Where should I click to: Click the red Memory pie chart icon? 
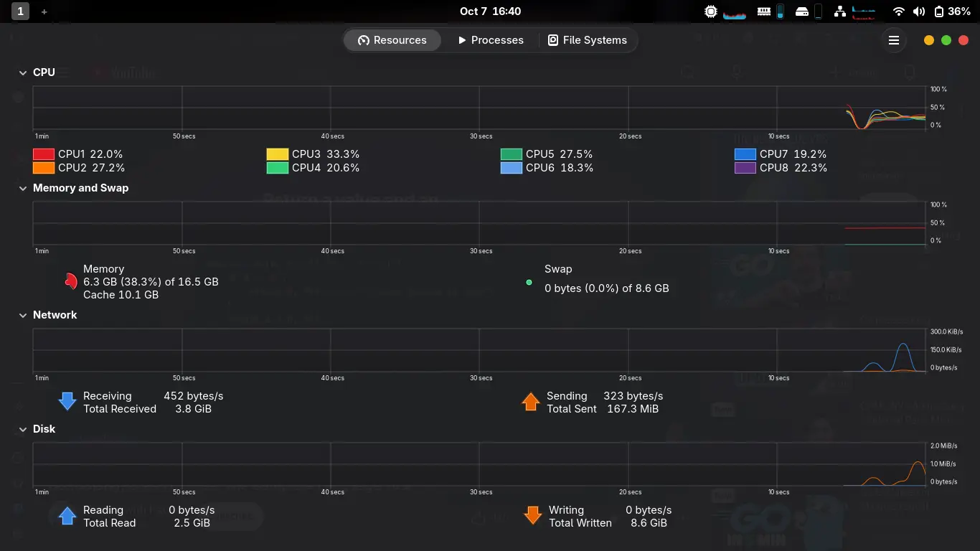(x=70, y=281)
